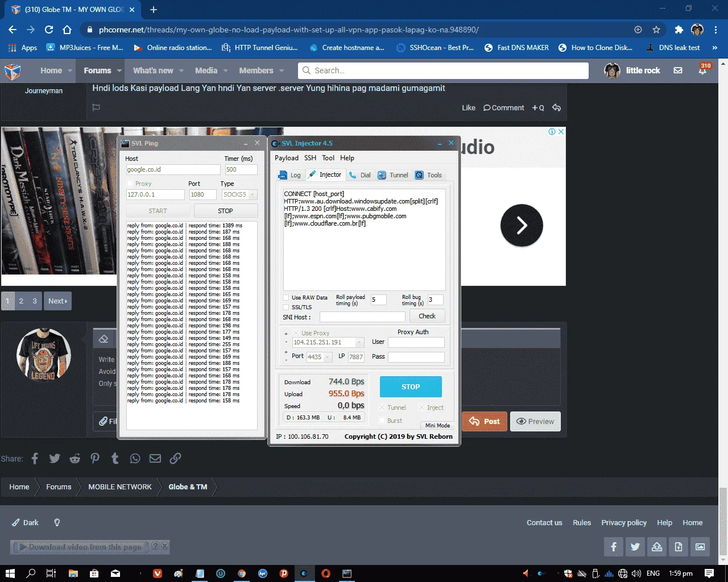The width and height of the screenshot is (728, 582).
Task: Expand the Forums nav dropdown arrow
Action: click(119, 70)
